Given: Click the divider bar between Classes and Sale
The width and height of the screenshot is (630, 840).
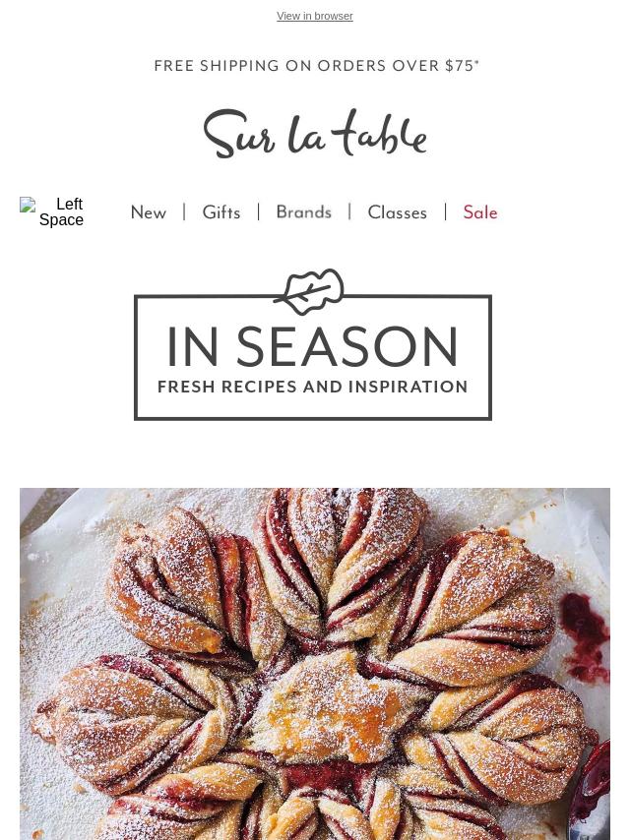Looking at the screenshot, I should (x=446, y=211).
